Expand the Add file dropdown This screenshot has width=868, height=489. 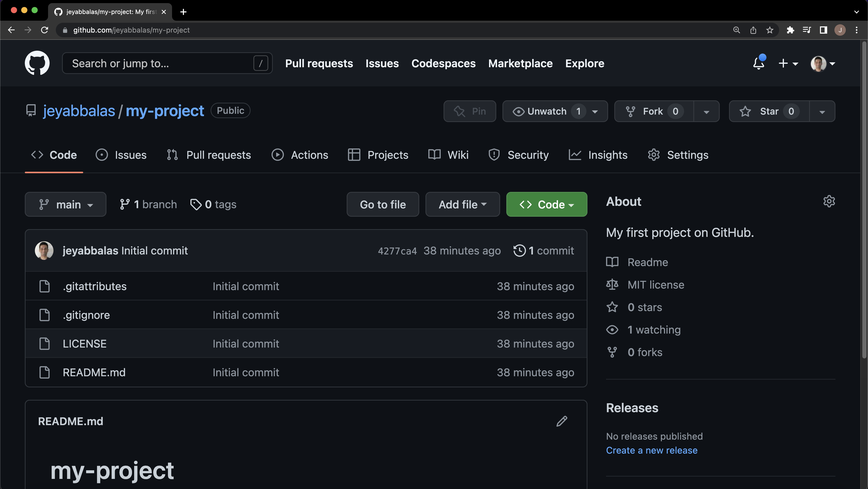pyautogui.click(x=463, y=204)
